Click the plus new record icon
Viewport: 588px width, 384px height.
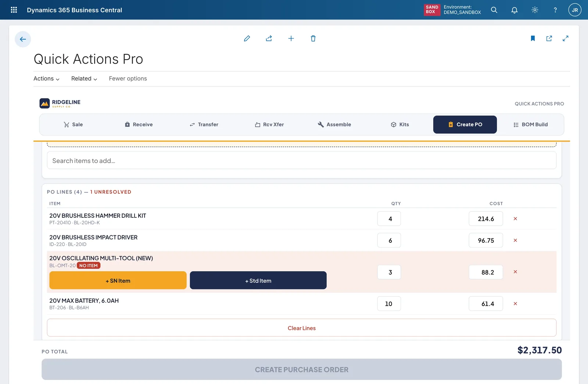click(x=291, y=38)
